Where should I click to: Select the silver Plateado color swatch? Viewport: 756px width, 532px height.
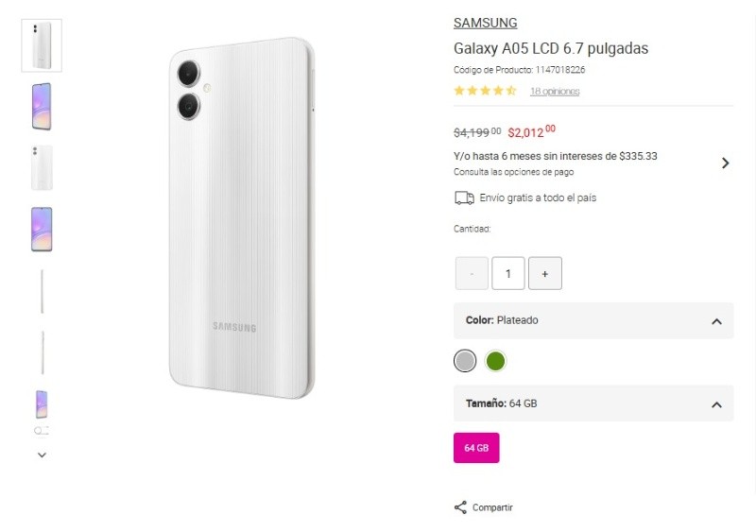[x=465, y=361]
